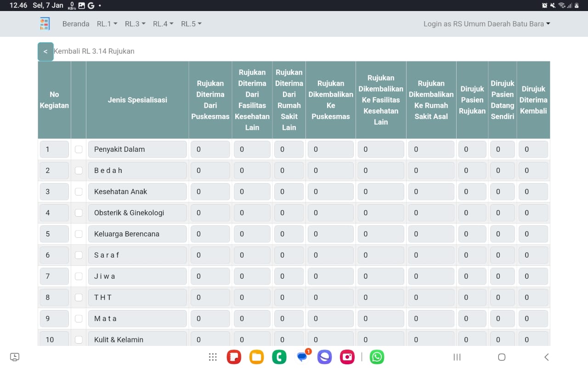Click the Kulit & Kelamin specialization field
Viewport: 588px width, 368px height.
pos(137,339)
